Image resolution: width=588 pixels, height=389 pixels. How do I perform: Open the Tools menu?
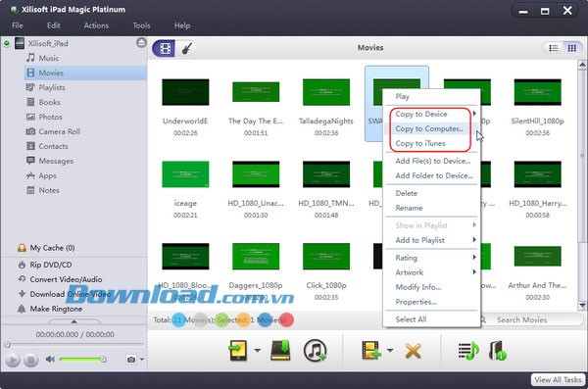(141, 25)
